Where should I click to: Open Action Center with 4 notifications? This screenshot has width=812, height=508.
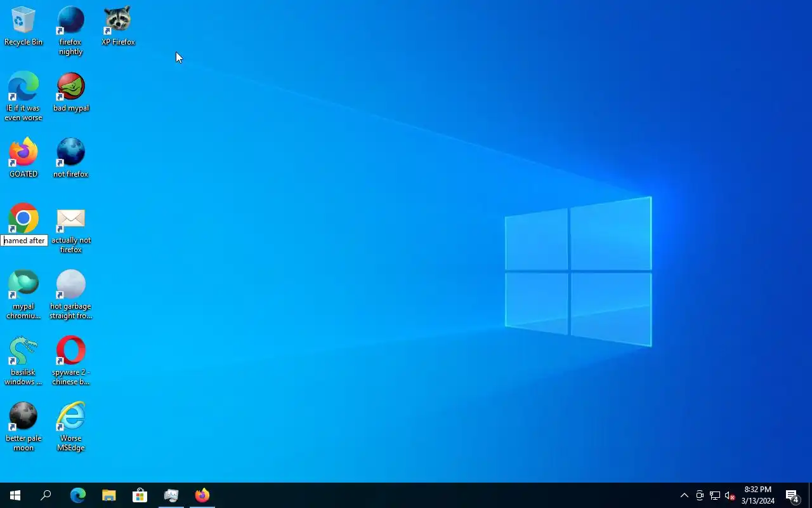point(792,495)
